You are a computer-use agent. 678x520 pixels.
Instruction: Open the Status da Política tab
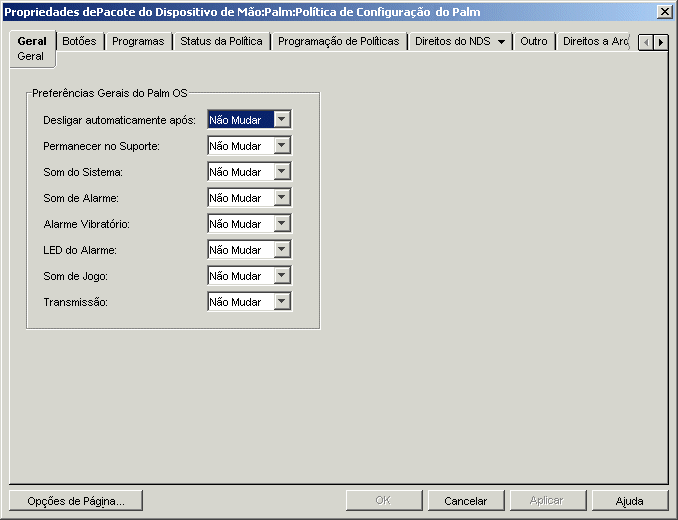tap(221, 41)
